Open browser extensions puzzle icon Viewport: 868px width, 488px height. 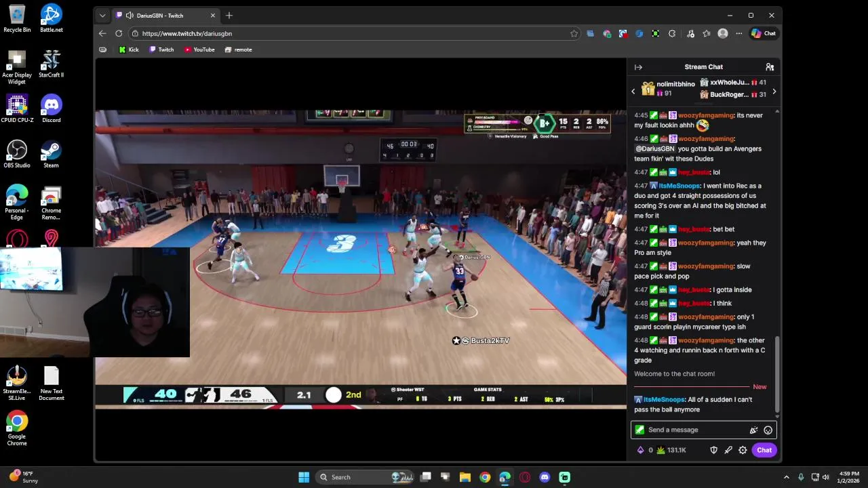[672, 33]
